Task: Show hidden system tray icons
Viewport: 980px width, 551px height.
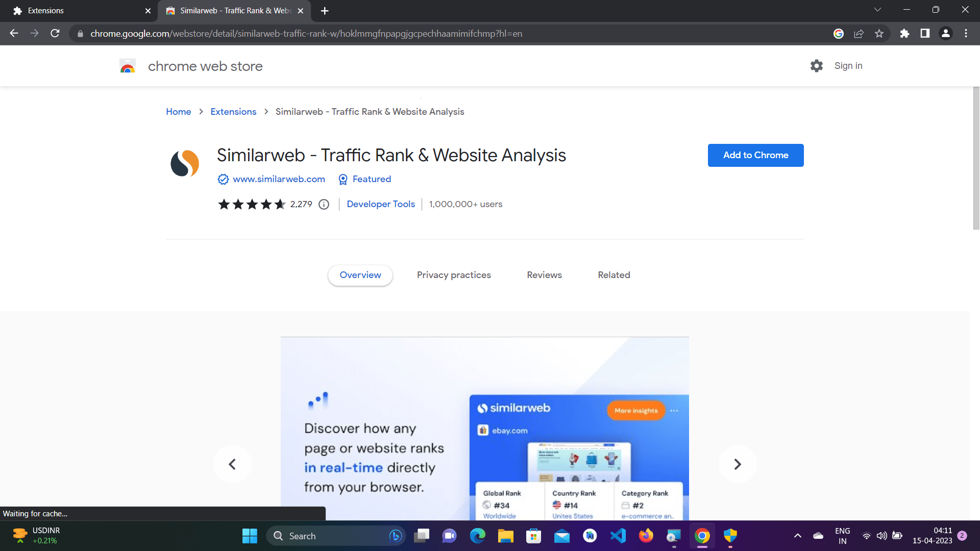Action: coord(798,536)
